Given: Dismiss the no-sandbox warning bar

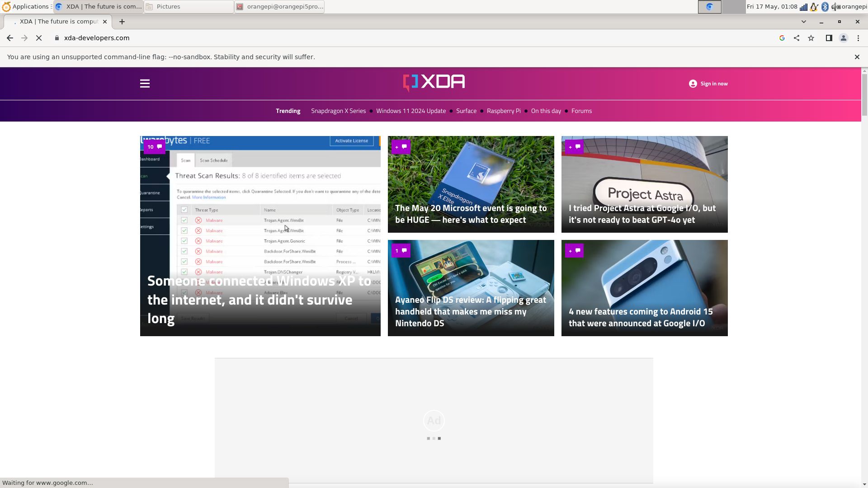Looking at the screenshot, I should coord(857,57).
